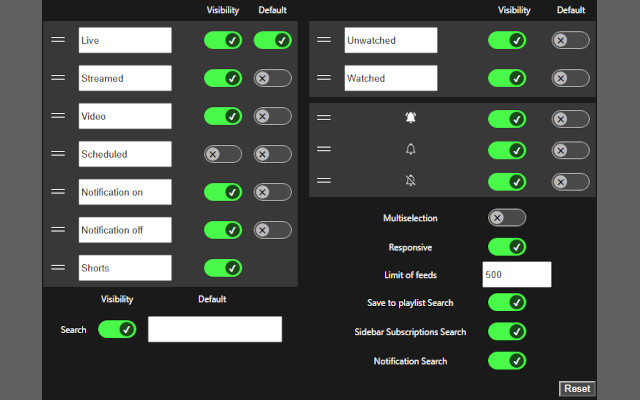Enable Scheduled visibility switch
The height and width of the screenshot is (400, 640).
[223, 154]
